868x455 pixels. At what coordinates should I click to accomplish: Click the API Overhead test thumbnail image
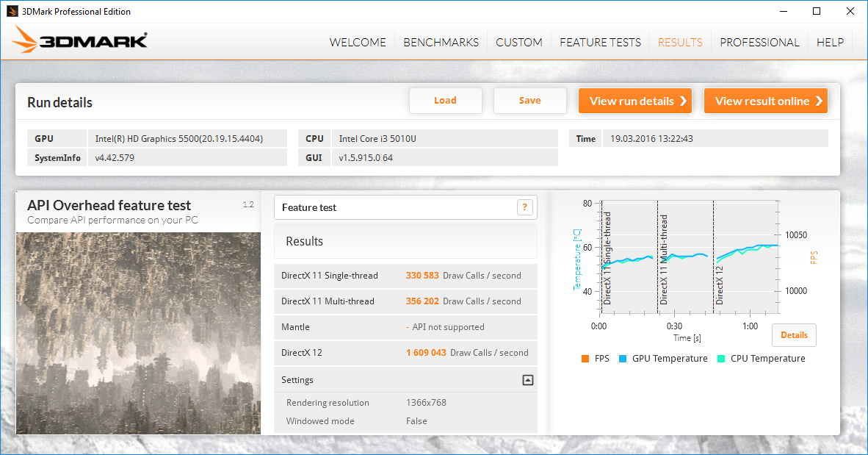pos(138,332)
